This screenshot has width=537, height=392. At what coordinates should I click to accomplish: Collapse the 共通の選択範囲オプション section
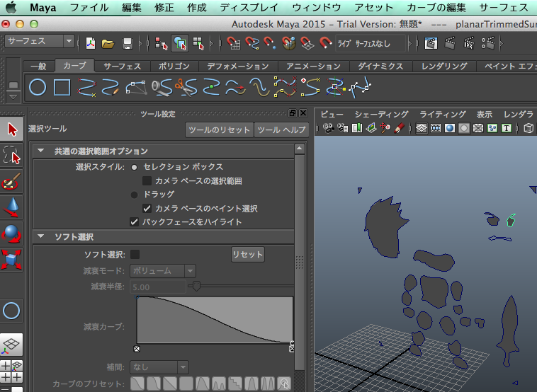41,151
